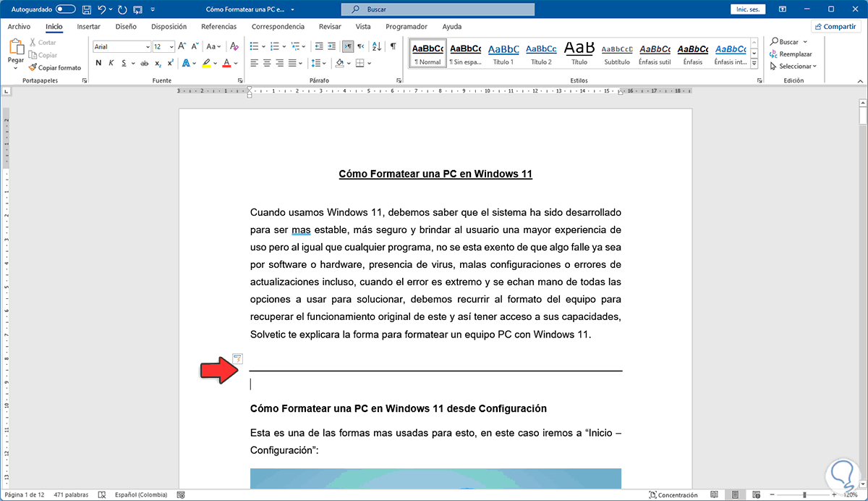Open ribbon display options icon
The height and width of the screenshot is (501, 868).
pyautogui.click(x=782, y=9)
